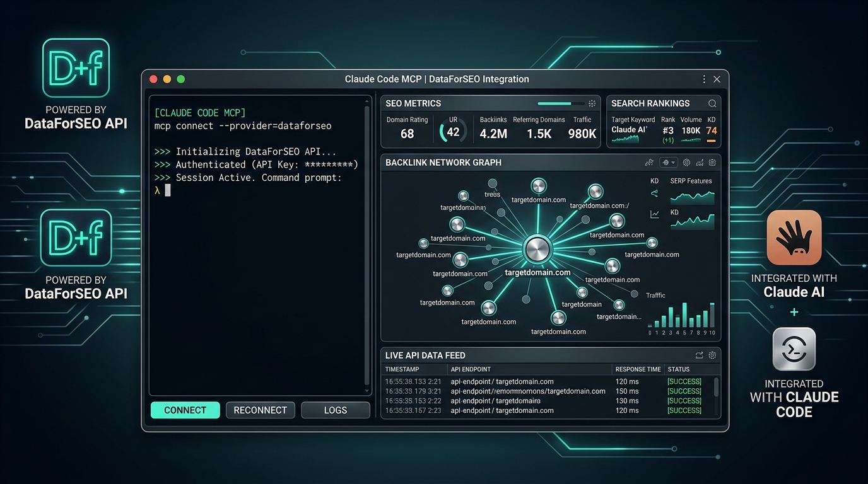
Task: Click the line chart icon beside KD sparkline
Action: click(x=655, y=214)
